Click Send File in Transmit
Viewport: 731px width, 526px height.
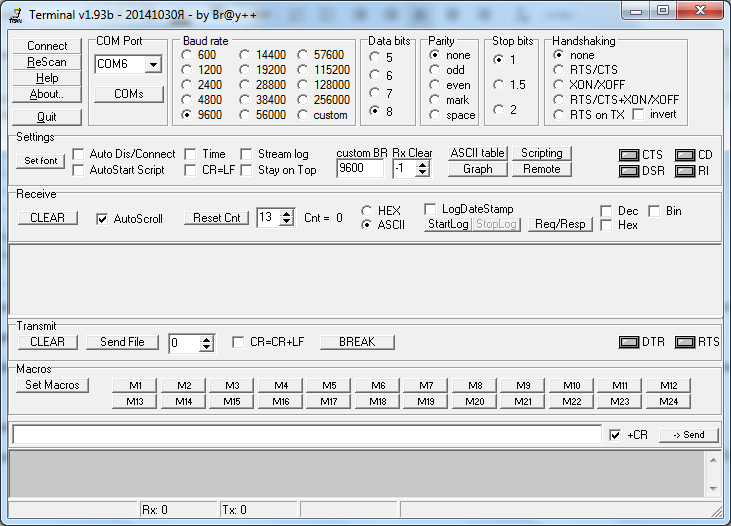[122, 342]
